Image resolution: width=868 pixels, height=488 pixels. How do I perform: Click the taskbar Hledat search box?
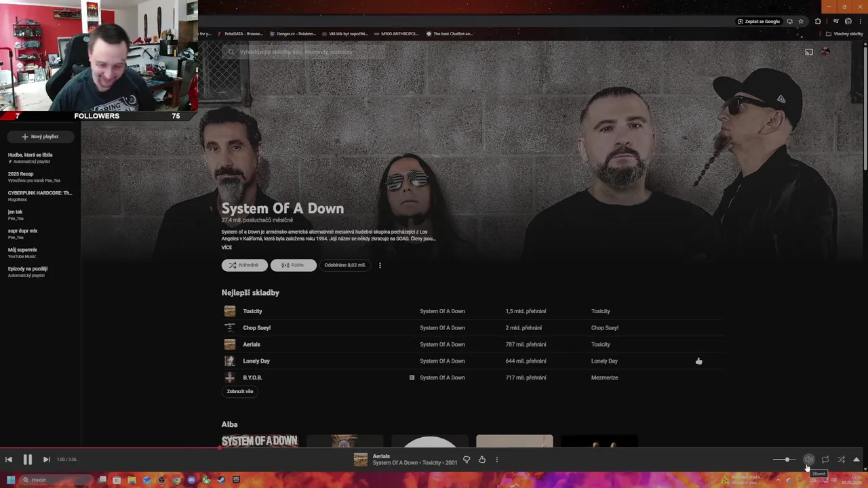[x=56, y=480]
